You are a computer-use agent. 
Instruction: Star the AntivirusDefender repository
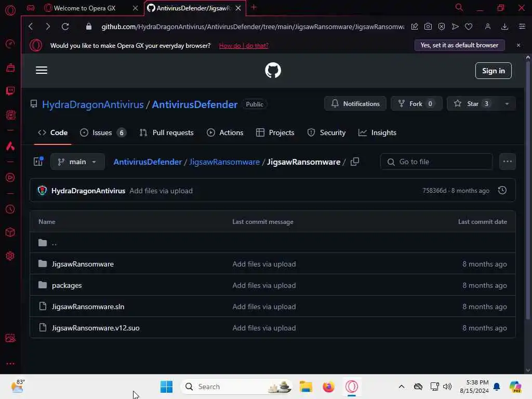tap(472, 104)
